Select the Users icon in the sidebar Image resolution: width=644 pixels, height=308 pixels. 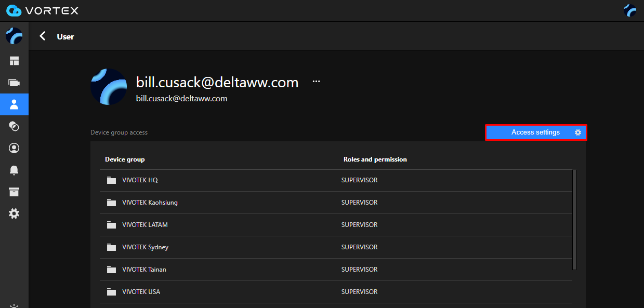coord(14,104)
